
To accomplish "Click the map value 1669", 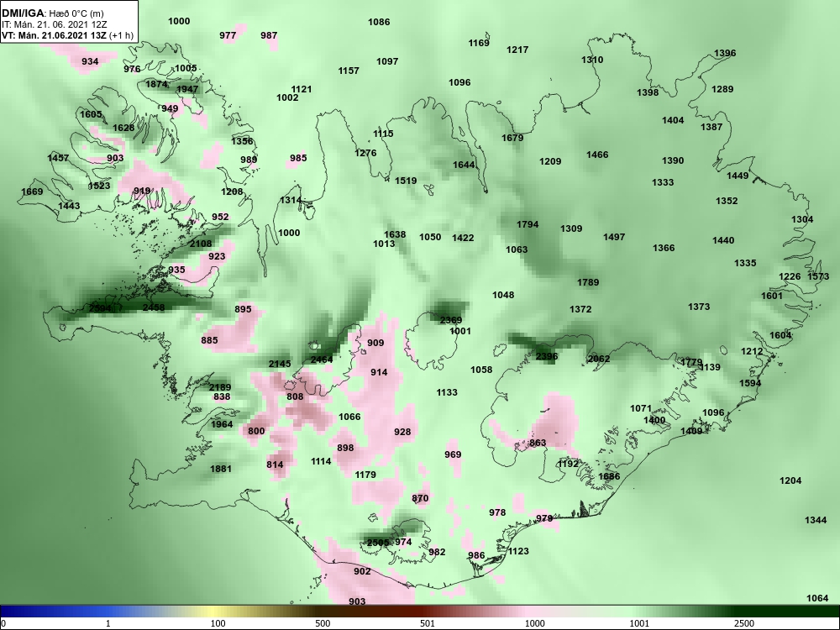I will tap(32, 192).
